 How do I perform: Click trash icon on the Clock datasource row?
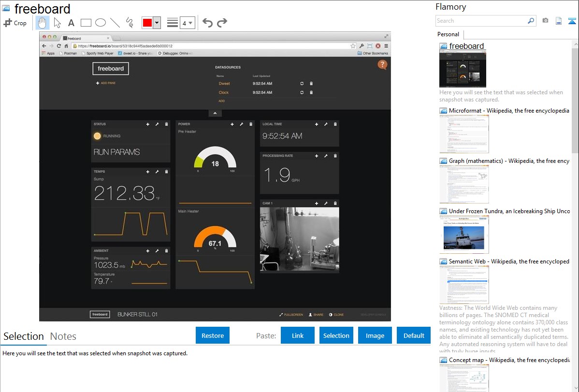pyautogui.click(x=311, y=92)
